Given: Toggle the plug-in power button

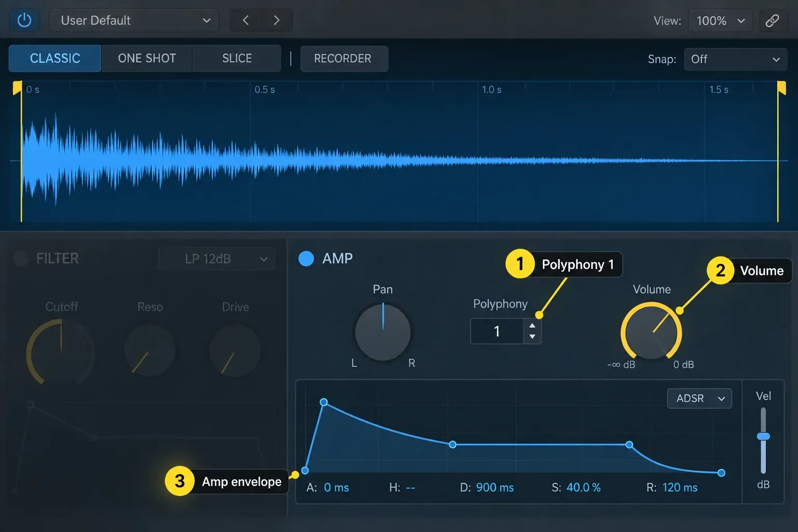Looking at the screenshot, I should [x=24, y=20].
